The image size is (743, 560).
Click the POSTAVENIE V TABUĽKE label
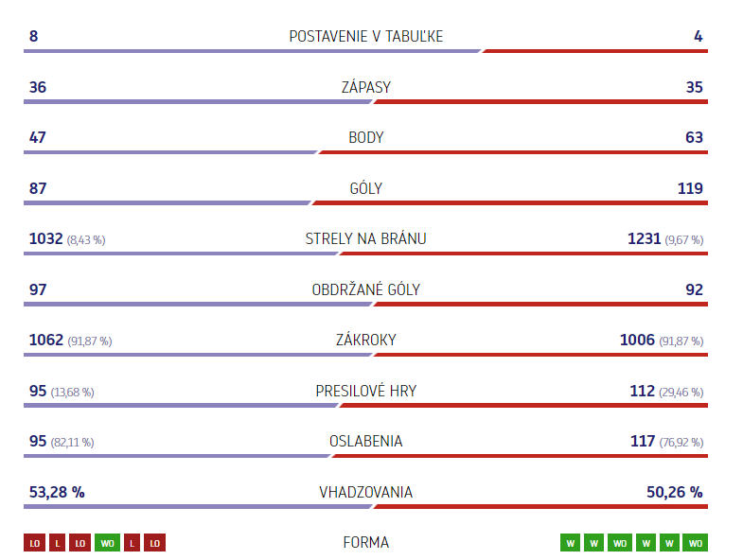click(x=365, y=37)
